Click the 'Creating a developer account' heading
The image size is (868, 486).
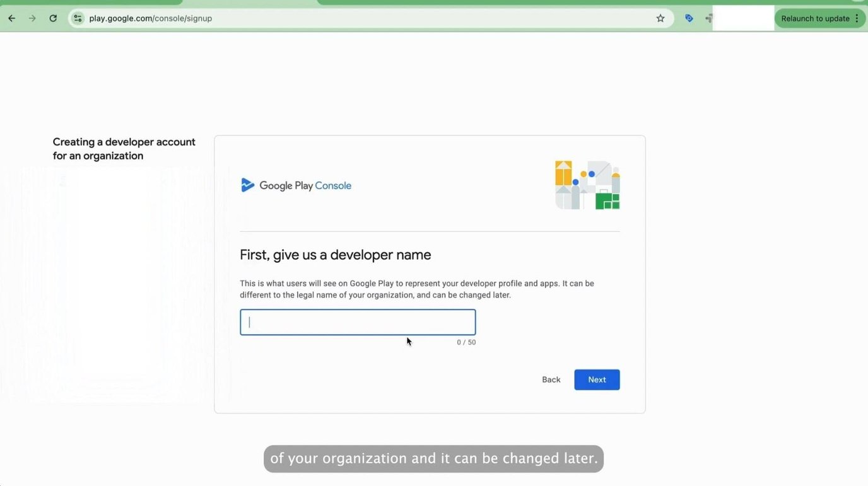(x=124, y=148)
